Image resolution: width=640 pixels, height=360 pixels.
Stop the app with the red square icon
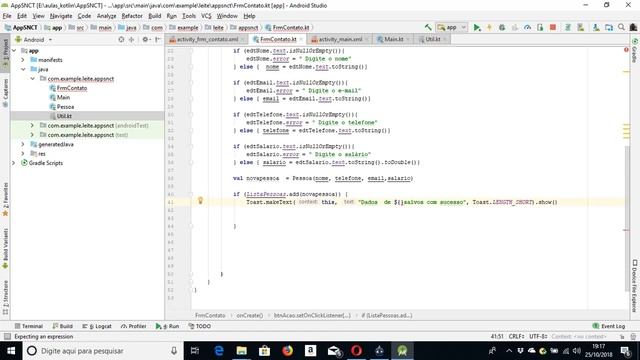point(553,27)
